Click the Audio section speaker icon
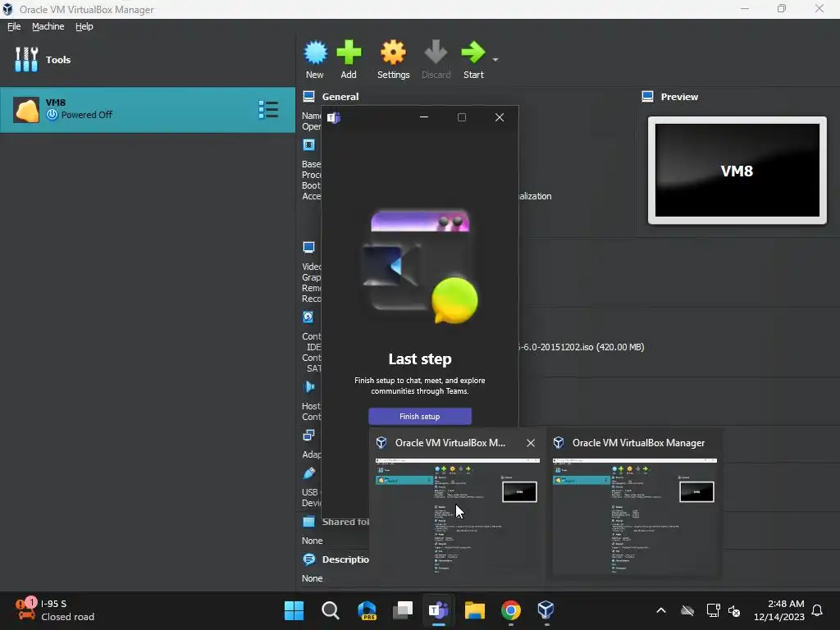 point(309,386)
